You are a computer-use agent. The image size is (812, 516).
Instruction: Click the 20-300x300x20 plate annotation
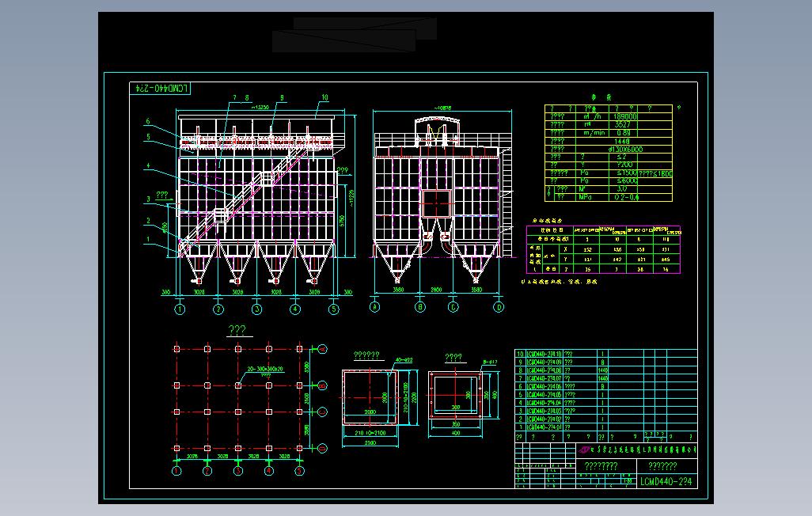[264, 369]
